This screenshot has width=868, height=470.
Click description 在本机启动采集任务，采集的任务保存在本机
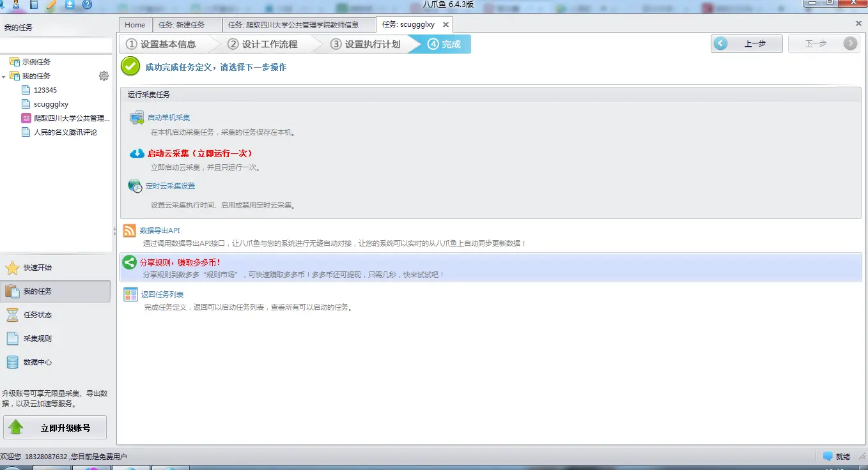click(x=223, y=132)
